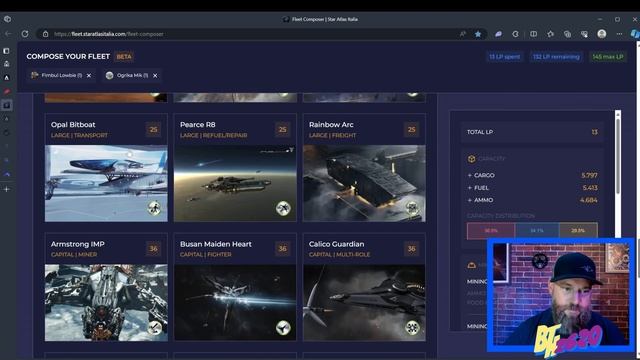Click the Armstrong IMP manufacturer badge icon
This screenshot has height=360, width=640.
154,327
